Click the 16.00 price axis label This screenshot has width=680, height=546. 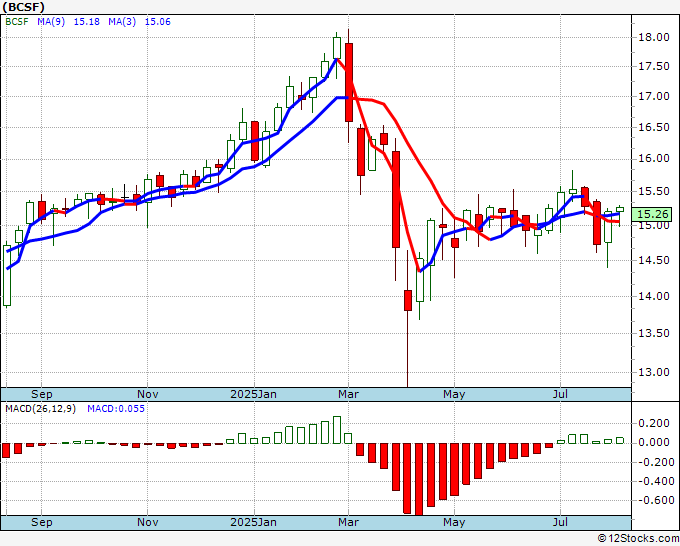[654, 159]
